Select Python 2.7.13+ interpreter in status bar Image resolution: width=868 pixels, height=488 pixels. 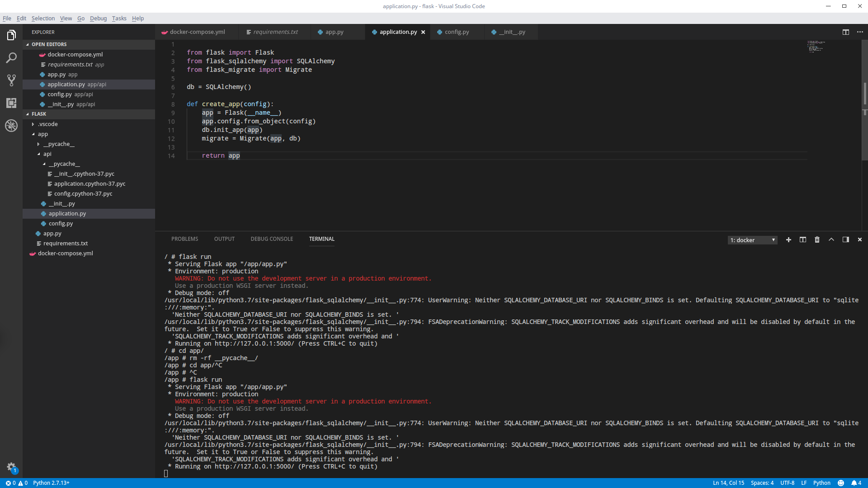(x=51, y=483)
